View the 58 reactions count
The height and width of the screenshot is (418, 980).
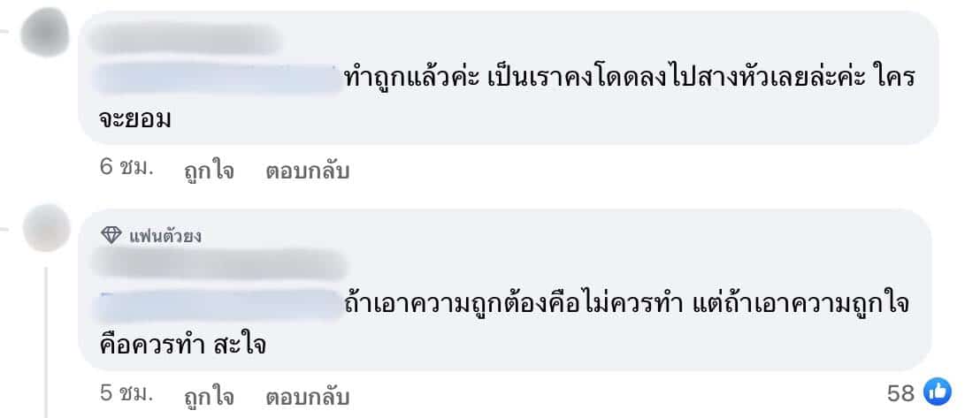pos(900,393)
